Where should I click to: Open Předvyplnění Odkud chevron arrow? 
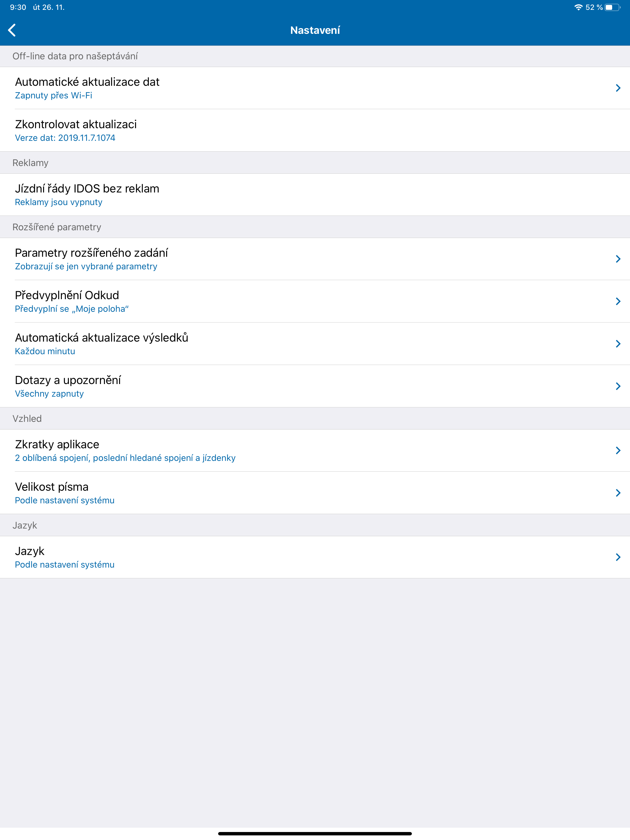(x=618, y=302)
